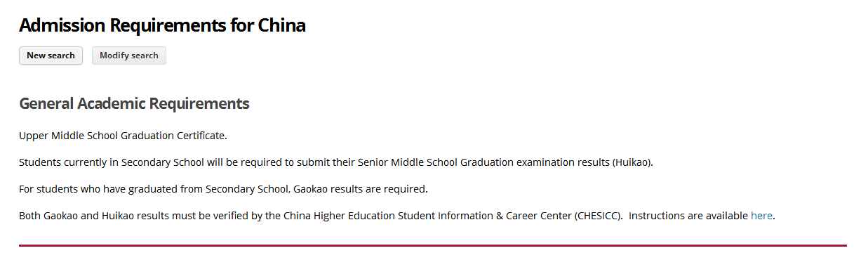The image size is (868, 253).
Task: Click the sentence starting 'For students who have graduated'
Action: tap(223, 189)
